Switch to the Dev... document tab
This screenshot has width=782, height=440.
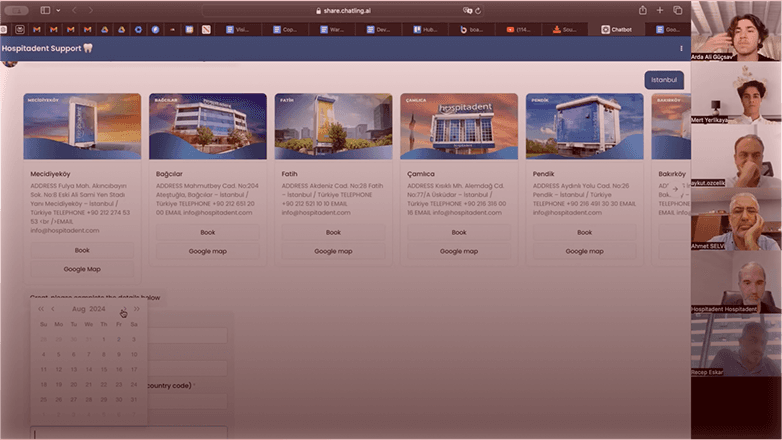pyautogui.click(x=379, y=29)
